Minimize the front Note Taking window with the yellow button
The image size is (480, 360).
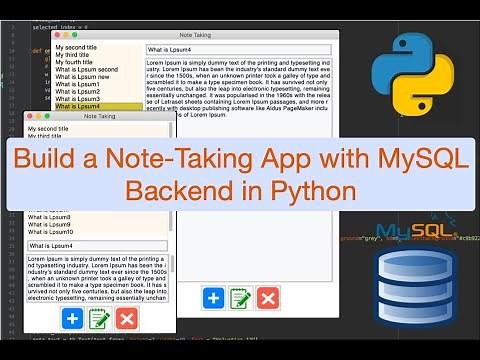point(38,116)
